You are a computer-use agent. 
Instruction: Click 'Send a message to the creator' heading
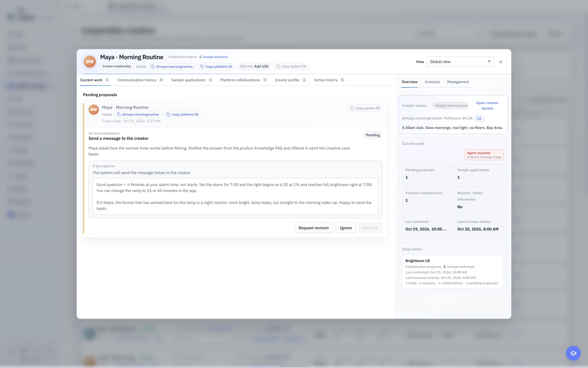click(118, 138)
